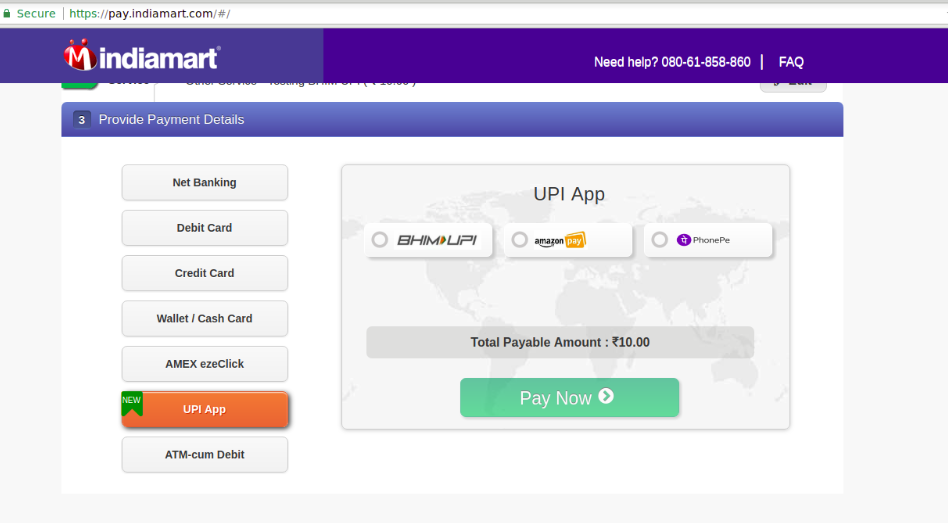This screenshot has width=948, height=523.
Task: Click the Edit button near page top
Action: click(x=793, y=85)
